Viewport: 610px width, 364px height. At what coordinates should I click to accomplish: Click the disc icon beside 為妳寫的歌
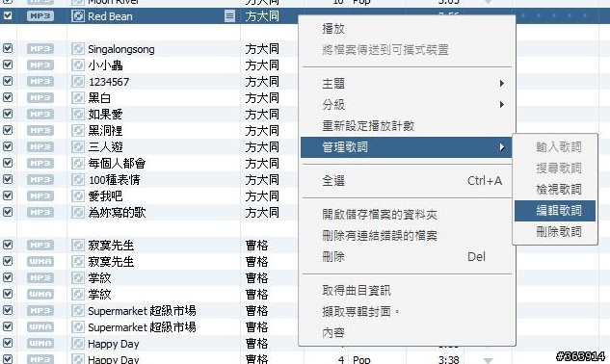[x=78, y=212]
